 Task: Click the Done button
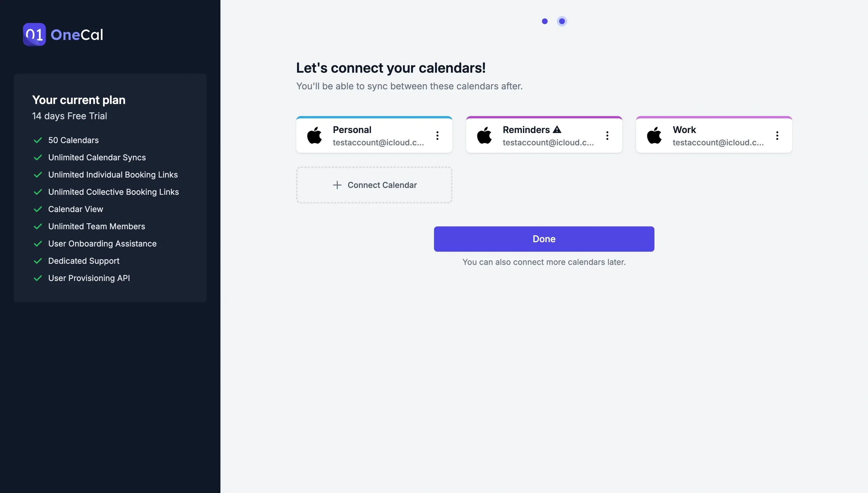544,239
